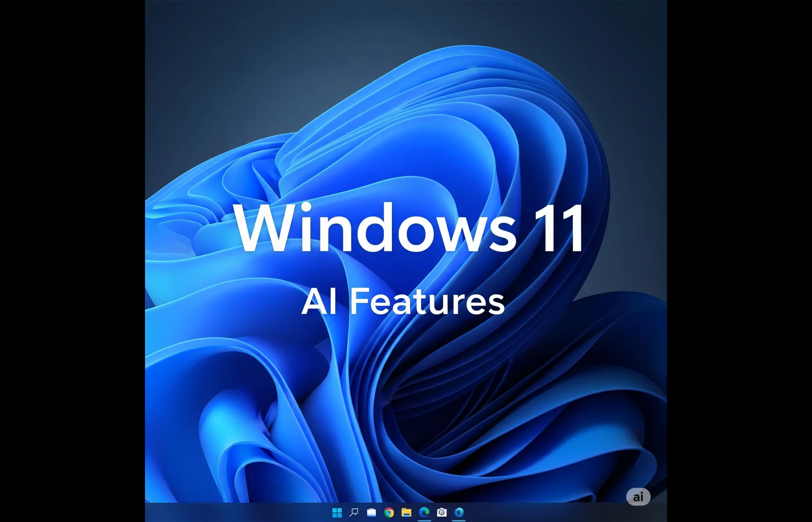Viewport: 812px width, 522px height.
Task: Launch Google Chrome from the taskbar
Action: (389, 512)
